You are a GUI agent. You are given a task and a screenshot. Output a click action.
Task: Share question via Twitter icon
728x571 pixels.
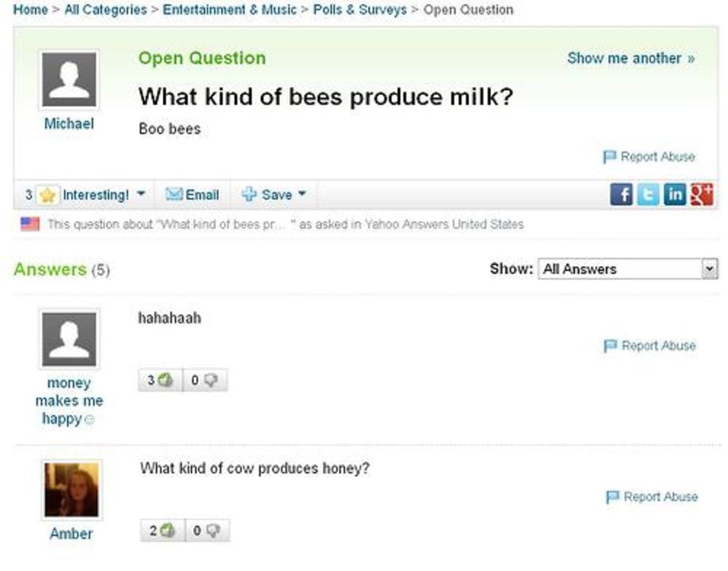point(647,195)
